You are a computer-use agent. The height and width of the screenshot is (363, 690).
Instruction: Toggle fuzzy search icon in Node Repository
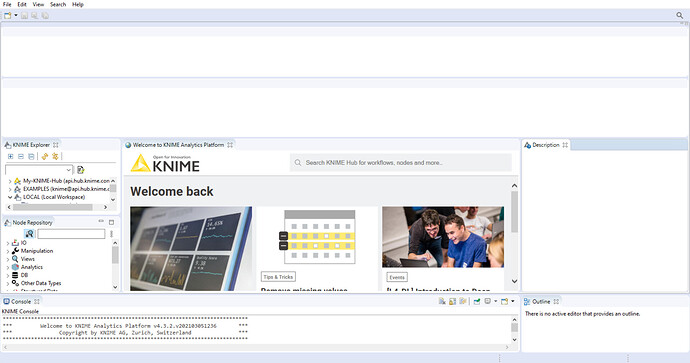tap(29, 234)
